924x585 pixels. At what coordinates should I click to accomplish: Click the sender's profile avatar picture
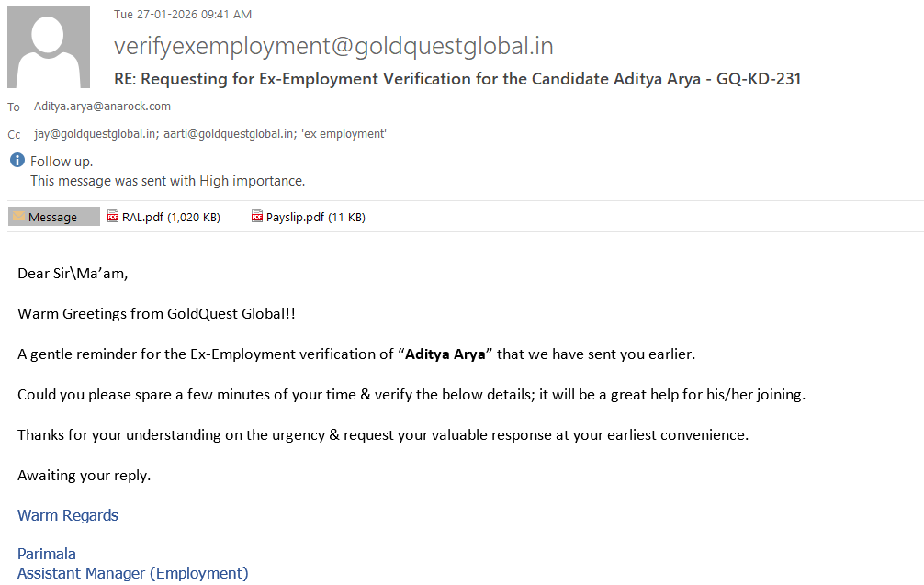[49, 47]
